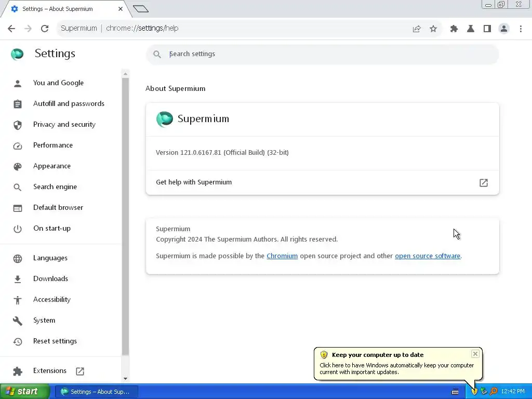Open the experiments flask icon
Viewport: 532px width, 399px height.
pos(471,29)
